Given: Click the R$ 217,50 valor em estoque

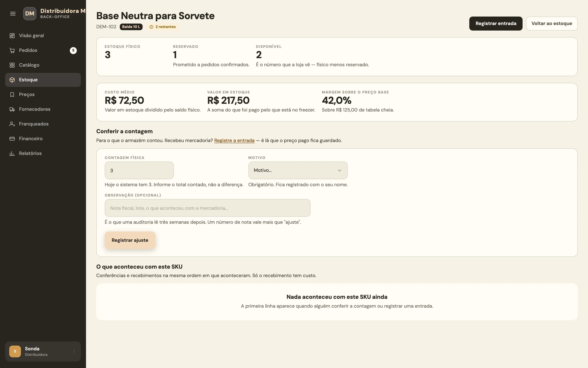Looking at the screenshot, I should (228, 100).
